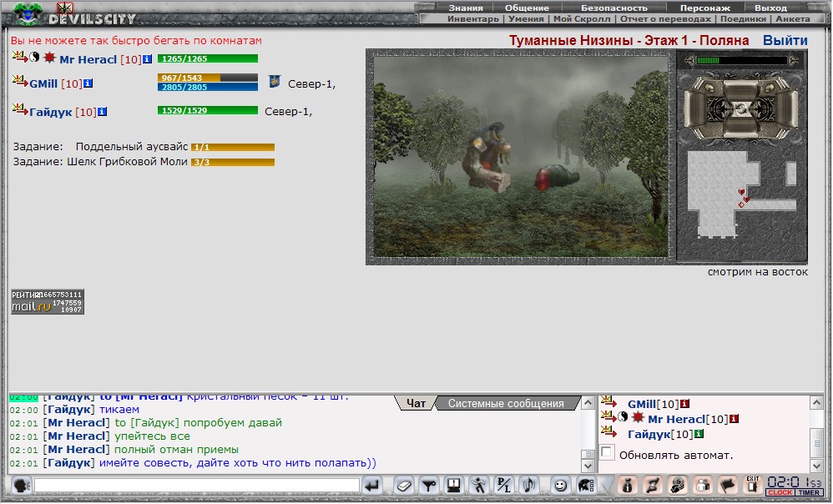Click the clan shield icon next to GMill

(x=274, y=81)
